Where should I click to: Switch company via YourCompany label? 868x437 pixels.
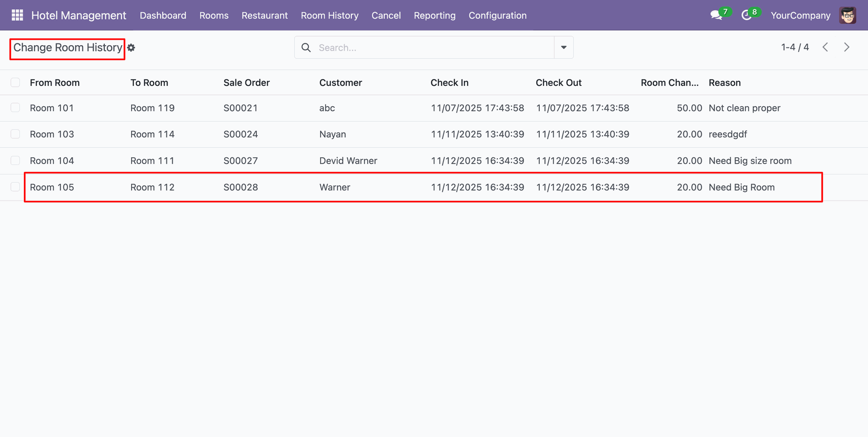pyautogui.click(x=800, y=15)
